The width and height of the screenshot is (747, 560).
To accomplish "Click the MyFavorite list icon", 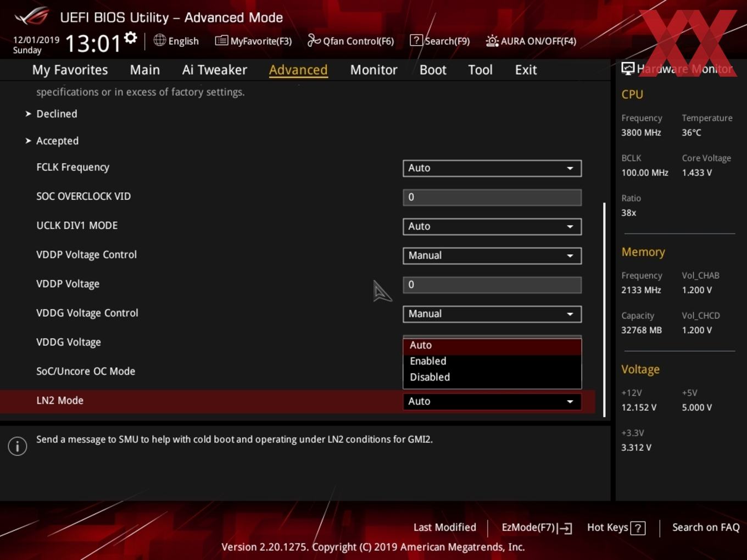I will (221, 41).
